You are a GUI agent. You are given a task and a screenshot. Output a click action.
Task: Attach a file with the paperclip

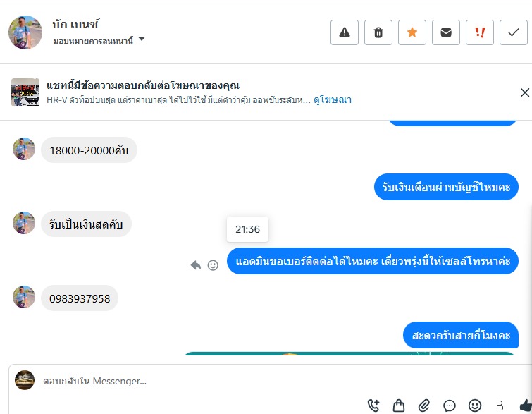point(424,405)
